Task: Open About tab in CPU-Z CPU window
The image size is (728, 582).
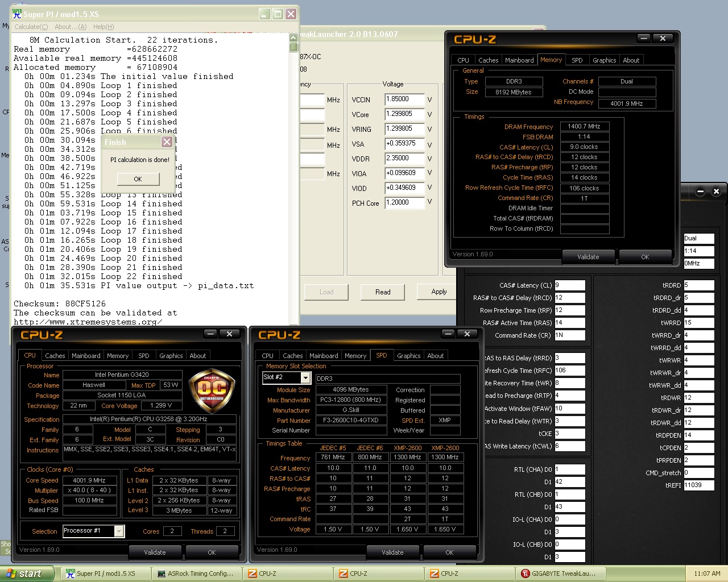Action: [x=198, y=356]
